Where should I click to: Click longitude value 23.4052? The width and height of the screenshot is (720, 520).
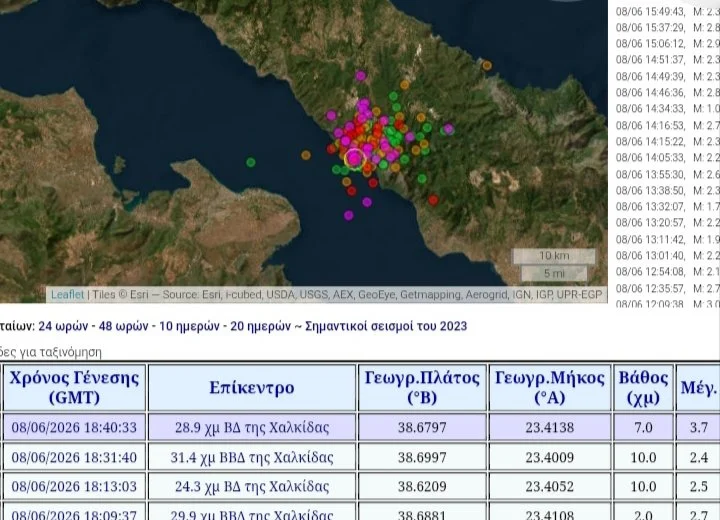coord(550,486)
